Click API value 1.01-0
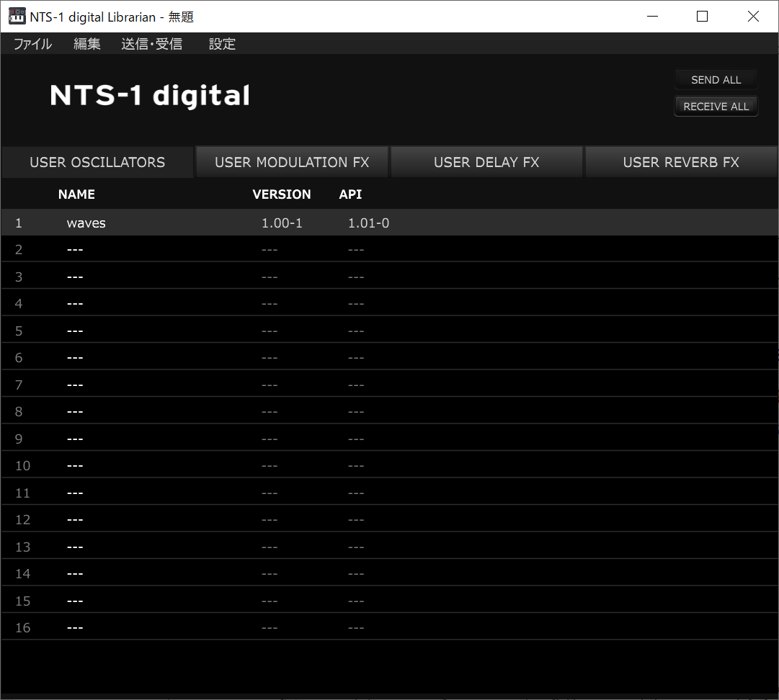The width and height of the screenshot is (779, 700). pos(369,223)
